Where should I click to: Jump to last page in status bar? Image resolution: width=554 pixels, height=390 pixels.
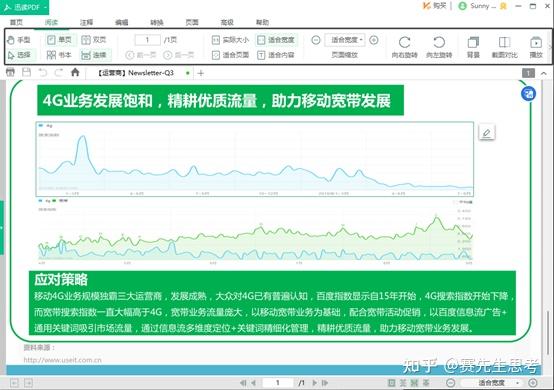pos(325,383)
